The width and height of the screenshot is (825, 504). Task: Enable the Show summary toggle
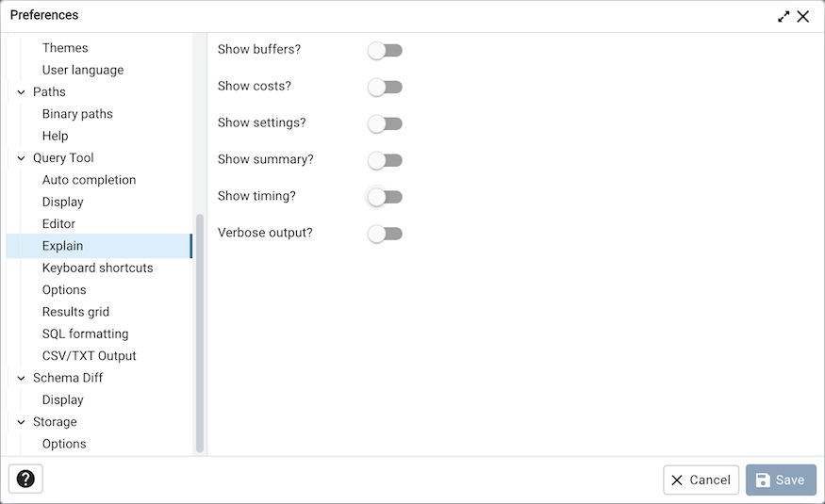pyautogui.click(x=385, y=160)
